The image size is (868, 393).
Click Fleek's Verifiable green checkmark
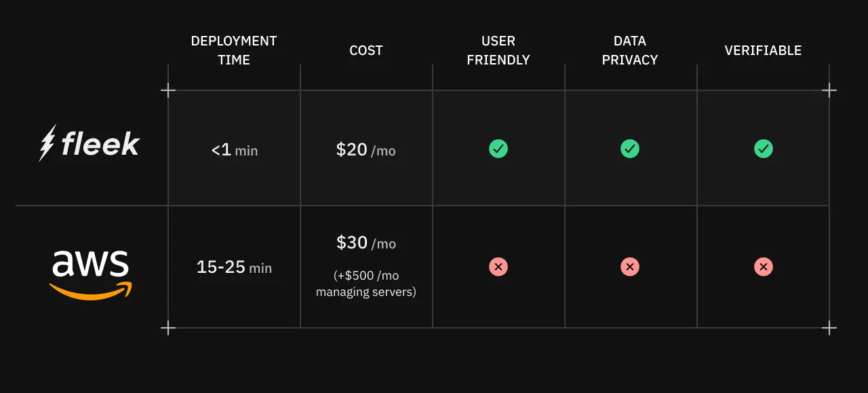(x=764, y=149)
